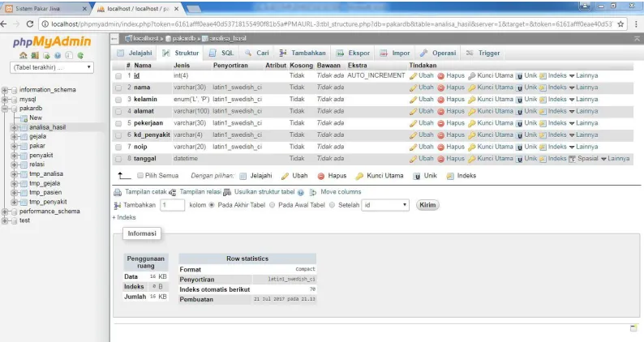The image size is (644, 342).
Task: Open the Setelah column dropdown showing id
Action: (385, 205)
